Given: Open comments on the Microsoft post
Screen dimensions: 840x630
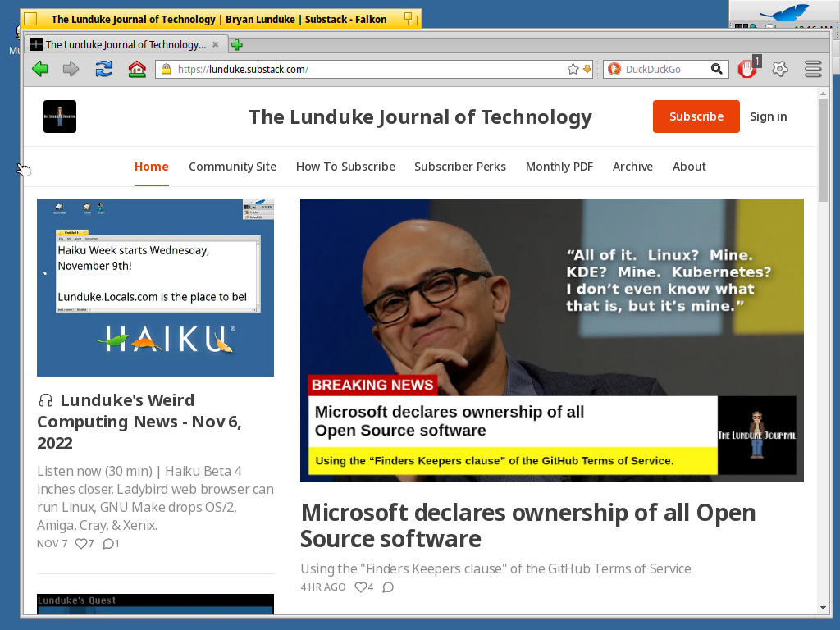Looking at the screenshot, I should pos(388,587).
